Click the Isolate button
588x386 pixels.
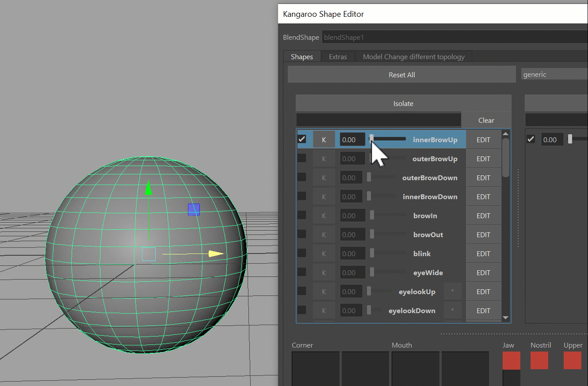pos(403,103)
